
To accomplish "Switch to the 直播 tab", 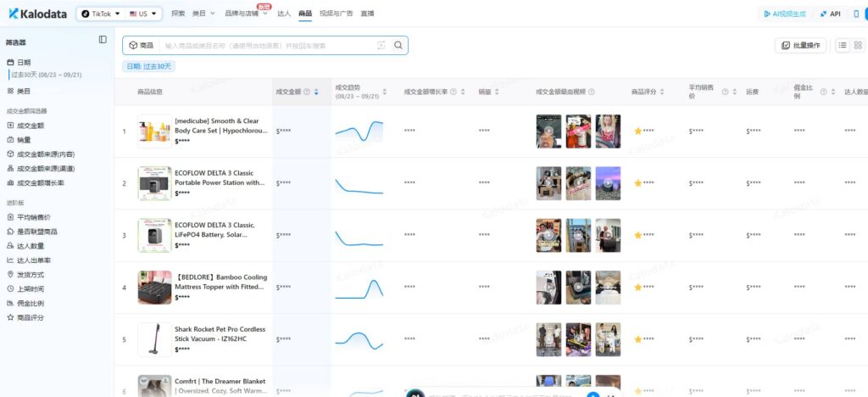I will (367, 14).
